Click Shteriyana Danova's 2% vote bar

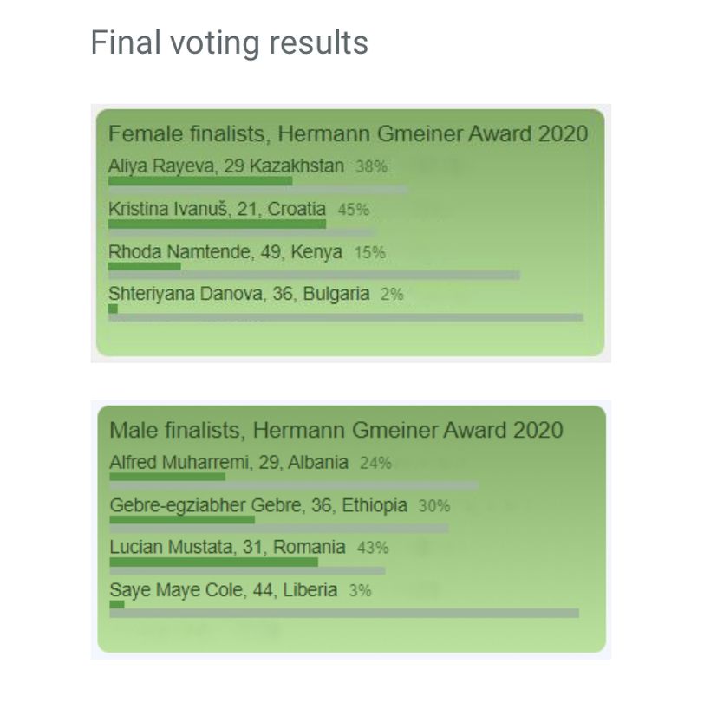click(x=113, y=309)
